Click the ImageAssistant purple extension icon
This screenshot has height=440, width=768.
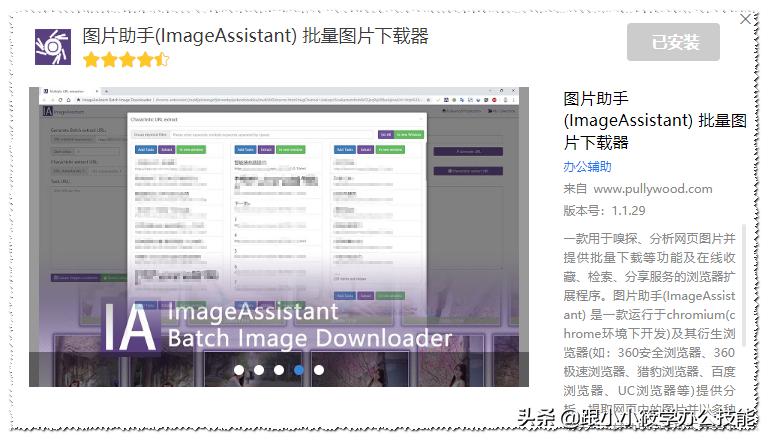(53, 47)
